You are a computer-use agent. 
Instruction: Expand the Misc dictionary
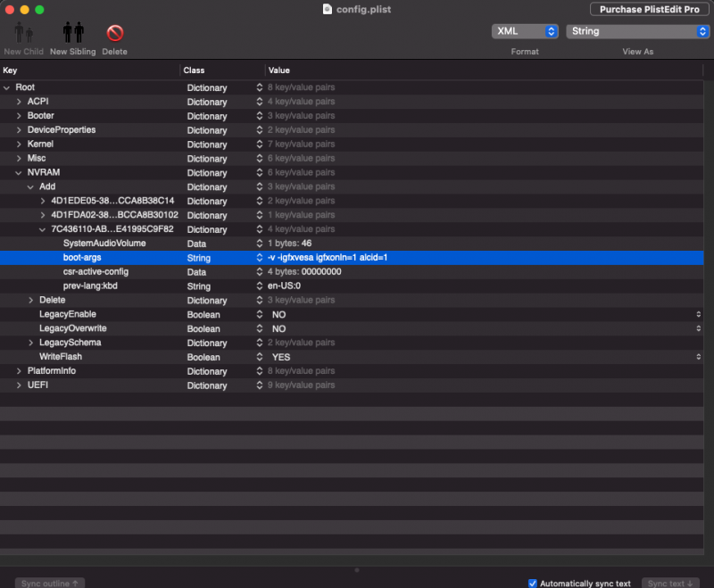[x=19, y=158]
